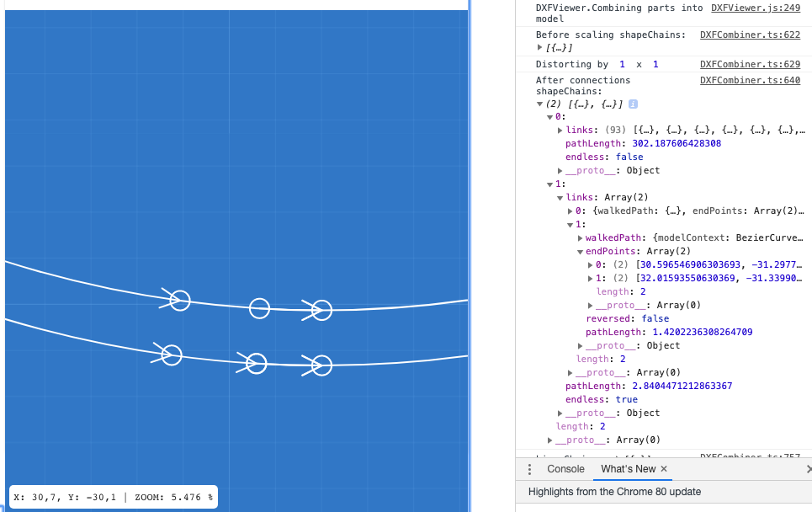Viewport: 812px width, 512px height.
Task: Click 'DXFViewer.Combining parts into model' message
Action: click(x=618, y=13)
